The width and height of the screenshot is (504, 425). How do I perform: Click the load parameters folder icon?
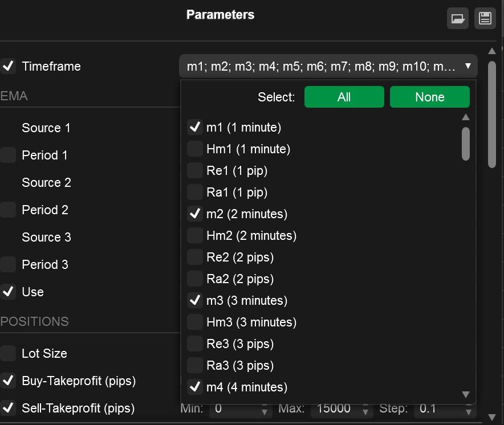pos(457,18)
